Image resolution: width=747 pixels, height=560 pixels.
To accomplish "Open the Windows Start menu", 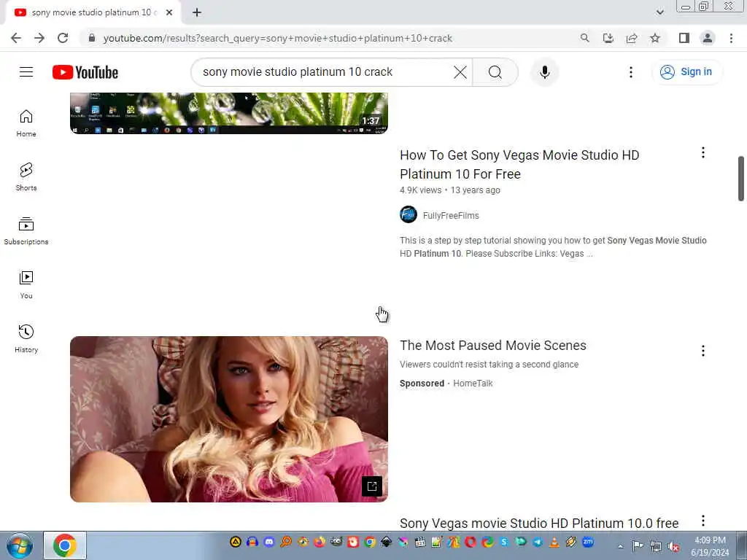I will tap(20, 545).
